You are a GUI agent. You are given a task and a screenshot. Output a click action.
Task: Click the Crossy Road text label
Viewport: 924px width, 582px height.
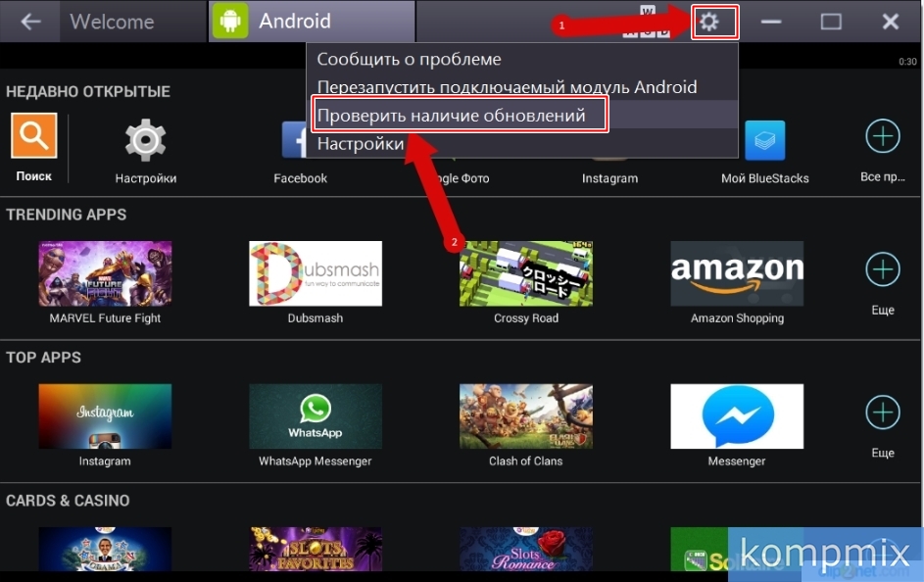[x=525, y=318]
